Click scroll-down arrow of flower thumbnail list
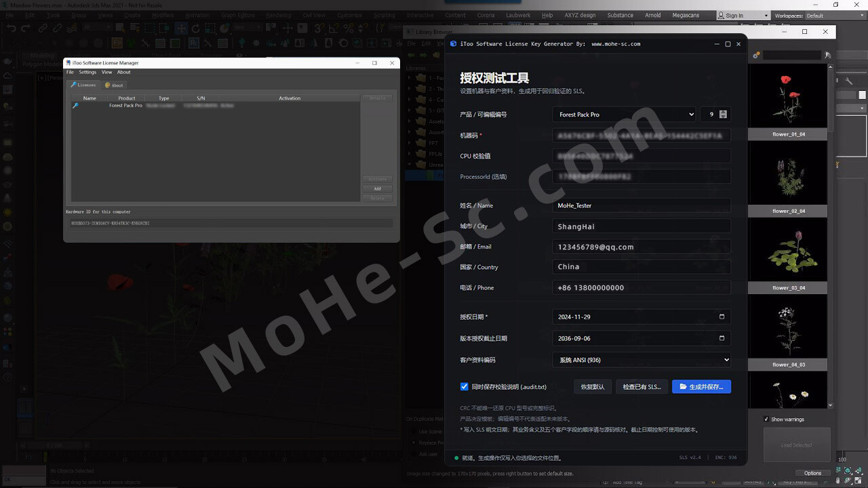 pyautogui.click(x=831, y=405)
